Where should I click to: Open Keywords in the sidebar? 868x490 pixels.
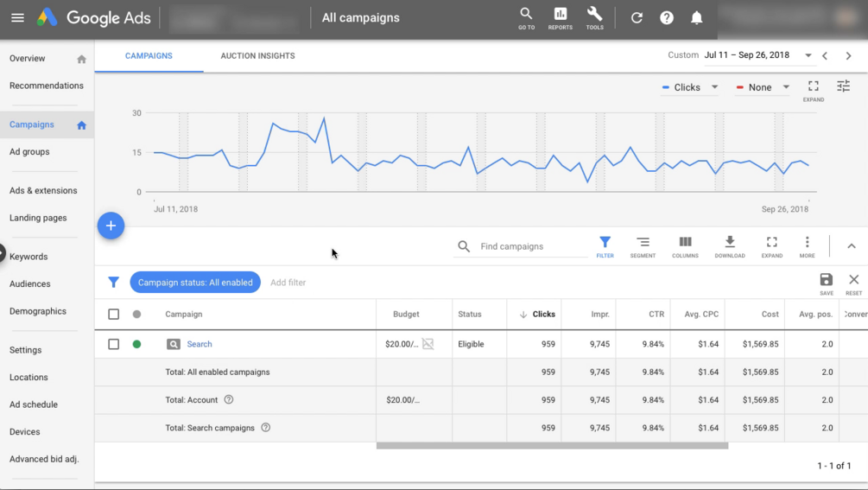[x=29, y=257]
